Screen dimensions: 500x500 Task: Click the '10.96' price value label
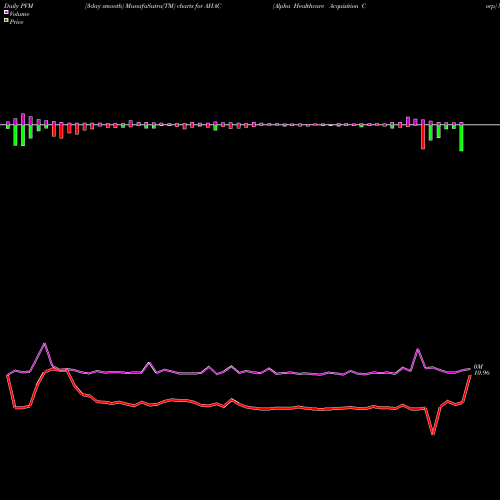tap(482, 373)
